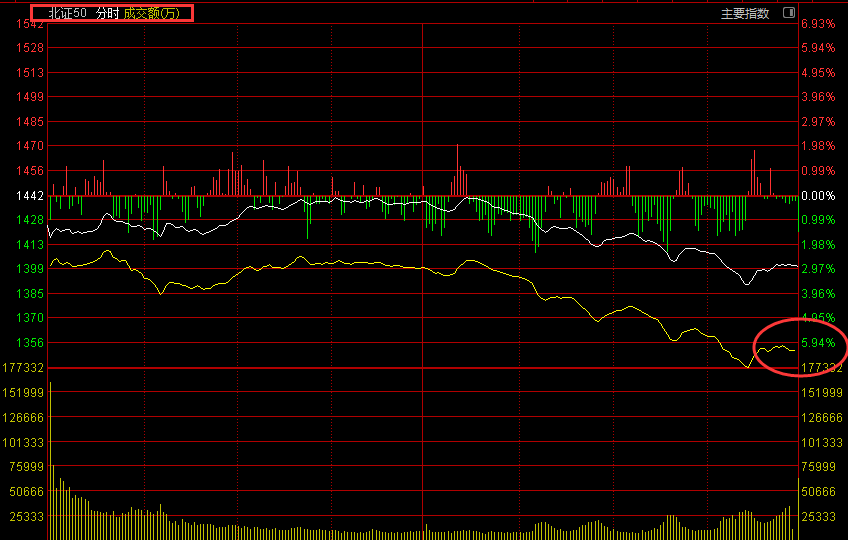Click the green 1413 price axis label
The width and height of the screenshot is (848, 540).
pyautogui.click(x=30, y=245)
